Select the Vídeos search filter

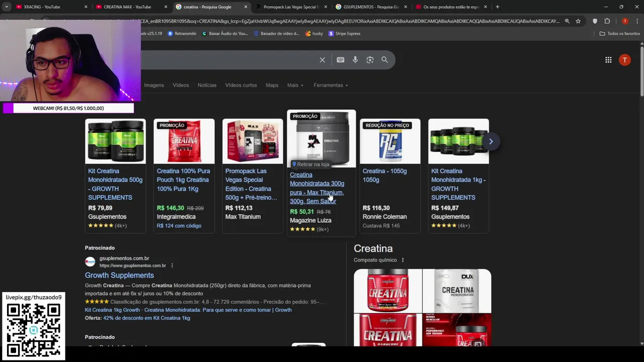click(181, 85)
